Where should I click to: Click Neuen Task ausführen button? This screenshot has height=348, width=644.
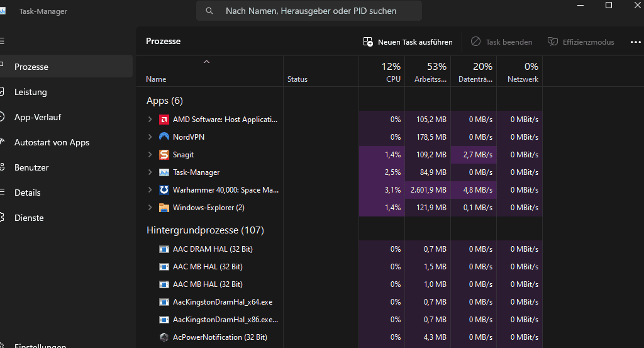[x=408, y=42]
